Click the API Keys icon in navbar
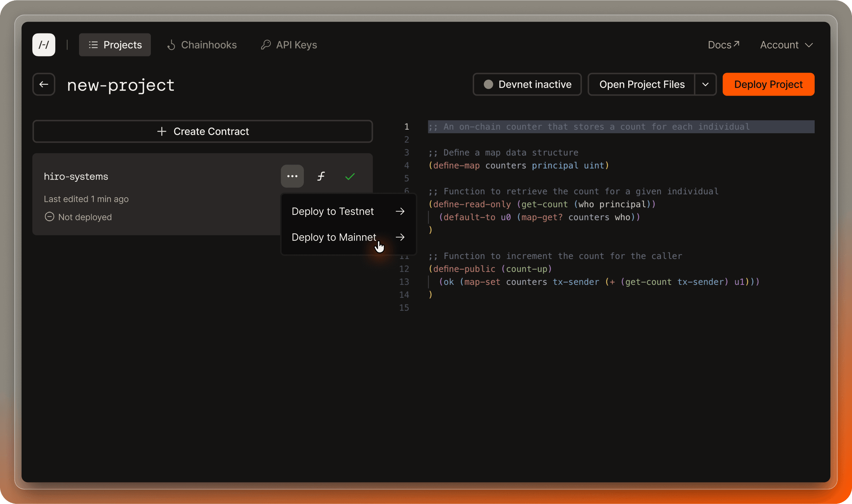The width and height of the screenshot is (852, 504). point(265,45)
